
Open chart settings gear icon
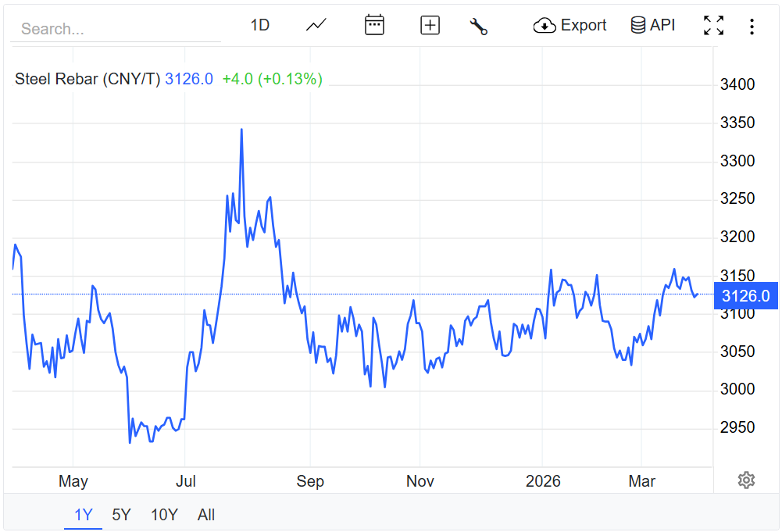tap(746, 480)
